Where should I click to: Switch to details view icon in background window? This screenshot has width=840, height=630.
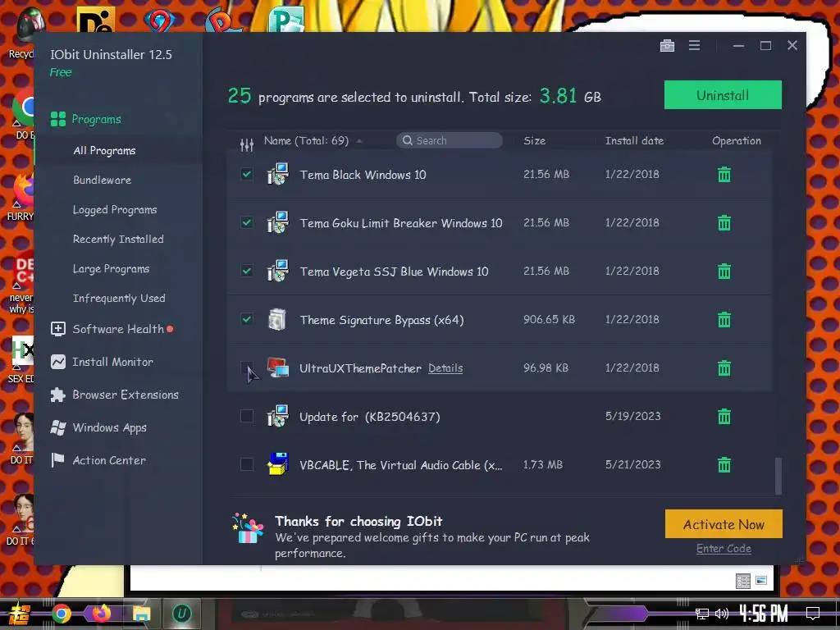743,581
